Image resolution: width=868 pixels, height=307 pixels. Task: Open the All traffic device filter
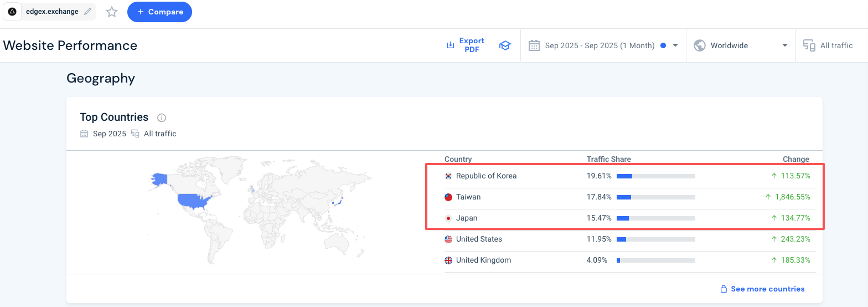tap(830, 45)
